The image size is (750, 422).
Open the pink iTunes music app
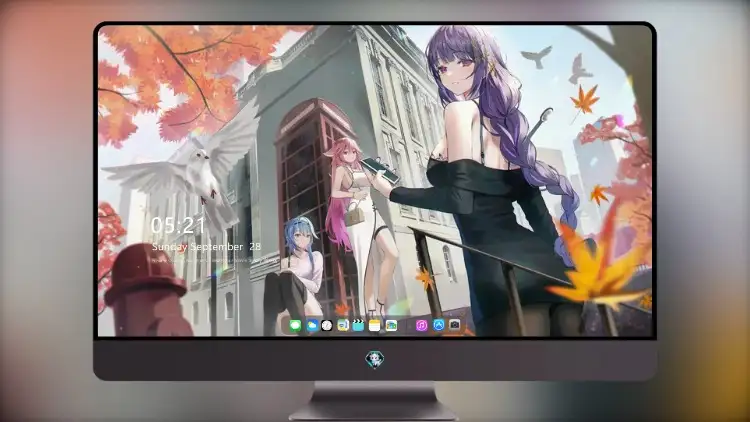421,325
